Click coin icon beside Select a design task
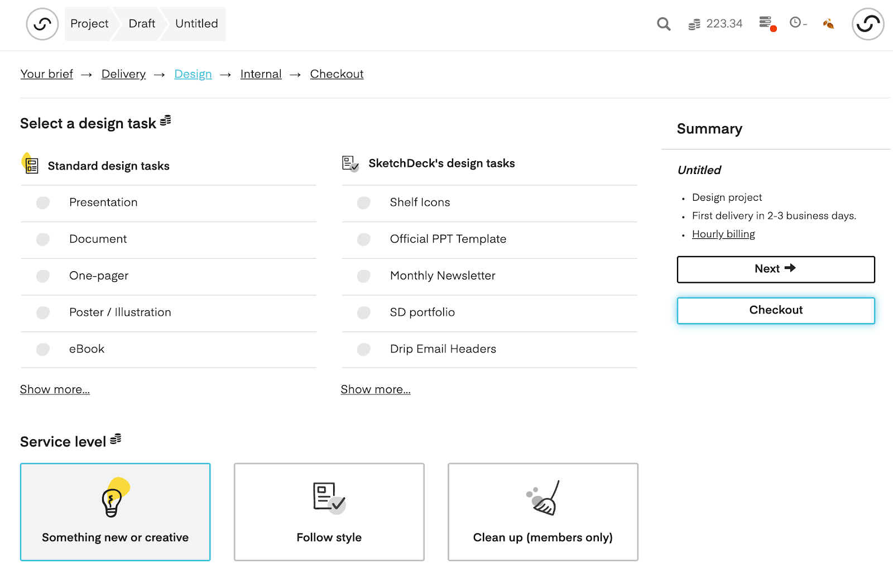The height and width of the screenshot is (588, 893). tap(166, 120)
